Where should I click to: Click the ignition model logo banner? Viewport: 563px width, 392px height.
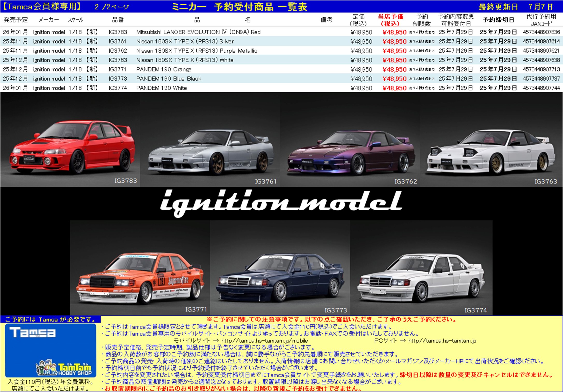(x=281, y=203)
